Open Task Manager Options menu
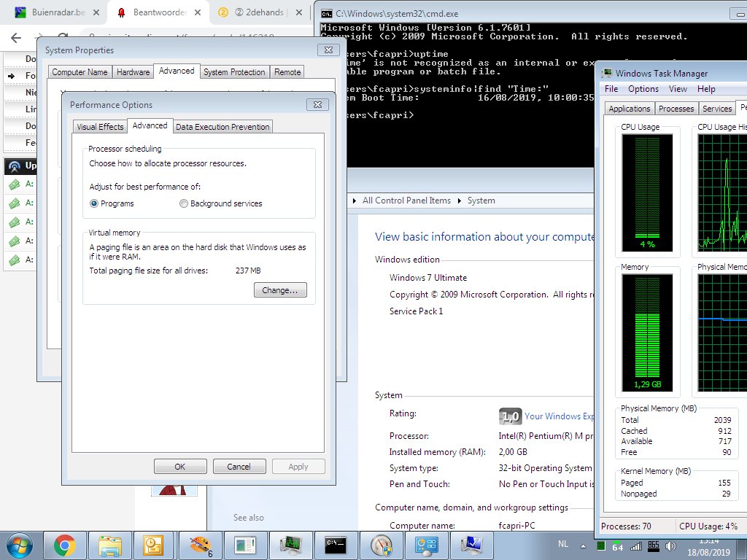 pyautogui.click(x=643, y=89)
